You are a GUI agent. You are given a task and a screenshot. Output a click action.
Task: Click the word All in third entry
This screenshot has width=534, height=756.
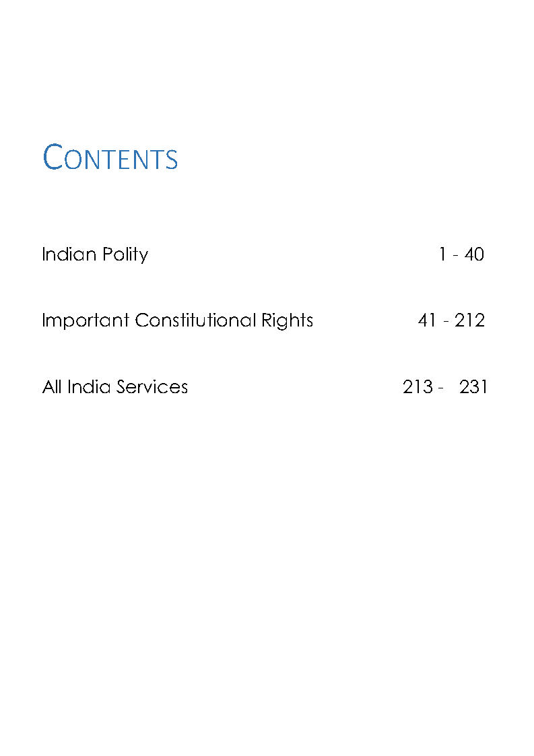[x=52, y=387]
